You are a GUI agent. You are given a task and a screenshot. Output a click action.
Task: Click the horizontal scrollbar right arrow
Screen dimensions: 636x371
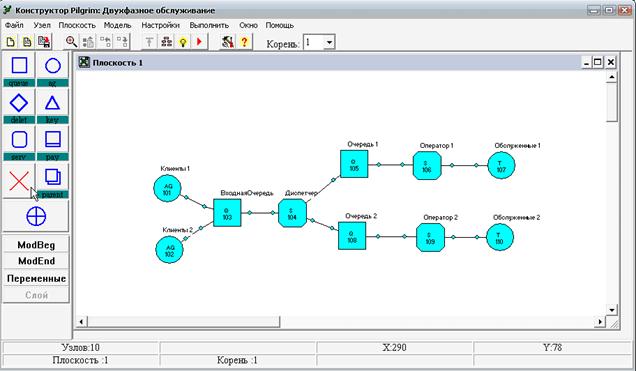pyautogui.click(x=599, y=322)
